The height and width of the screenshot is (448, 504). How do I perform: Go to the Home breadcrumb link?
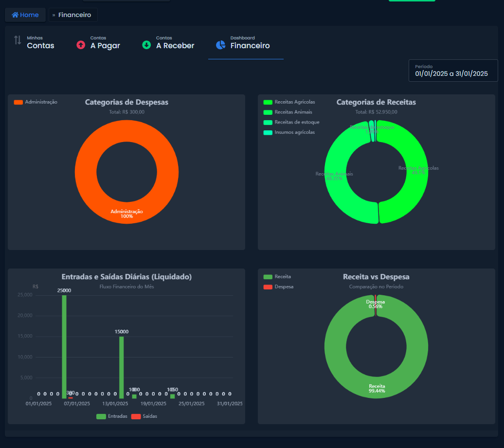[25, 15]
